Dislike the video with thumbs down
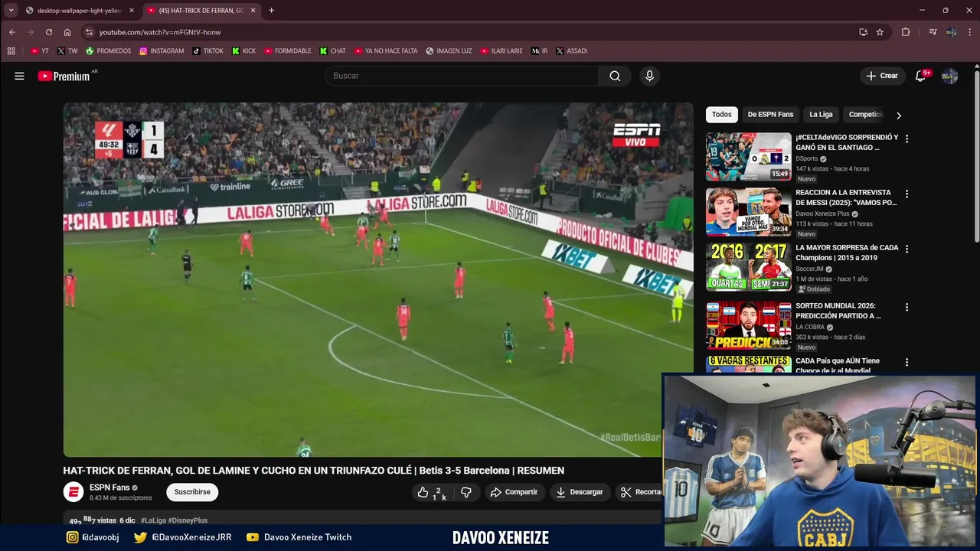The height and width of the screenshot is (551, 980). pos(466,492)
